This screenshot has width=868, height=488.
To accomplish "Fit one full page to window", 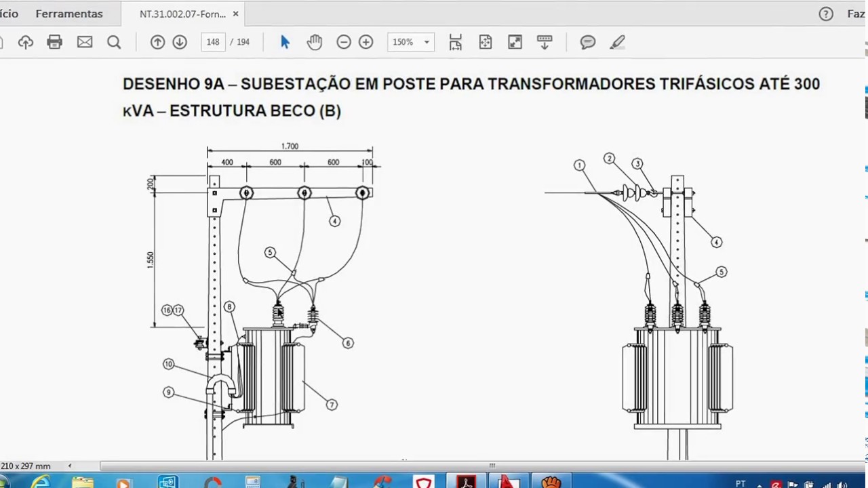I will (486, 42).
